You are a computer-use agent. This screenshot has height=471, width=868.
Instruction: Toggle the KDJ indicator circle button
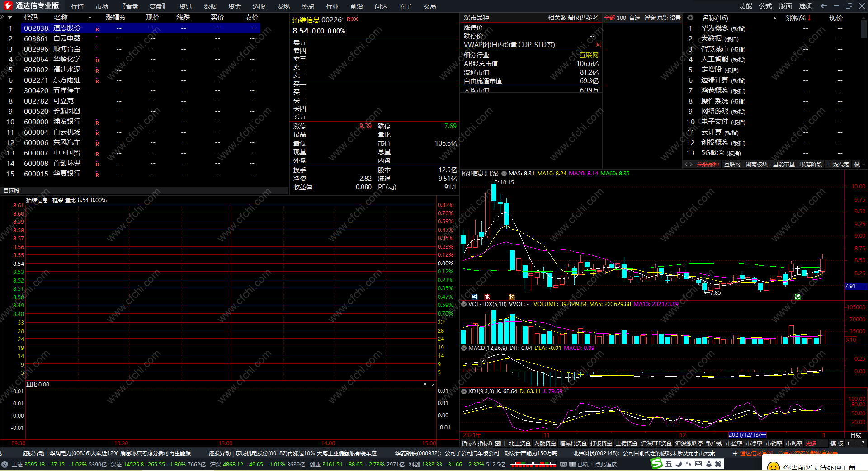[464, 391]
